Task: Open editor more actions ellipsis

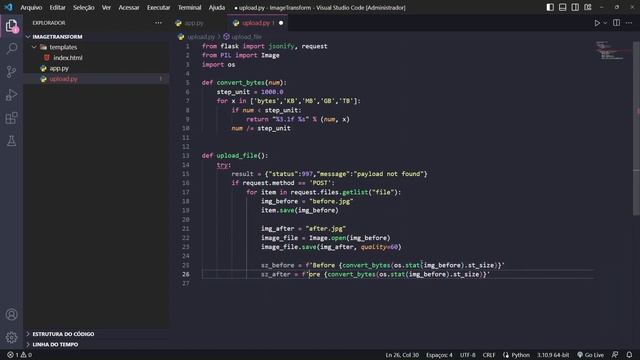Action: point(629,23)
